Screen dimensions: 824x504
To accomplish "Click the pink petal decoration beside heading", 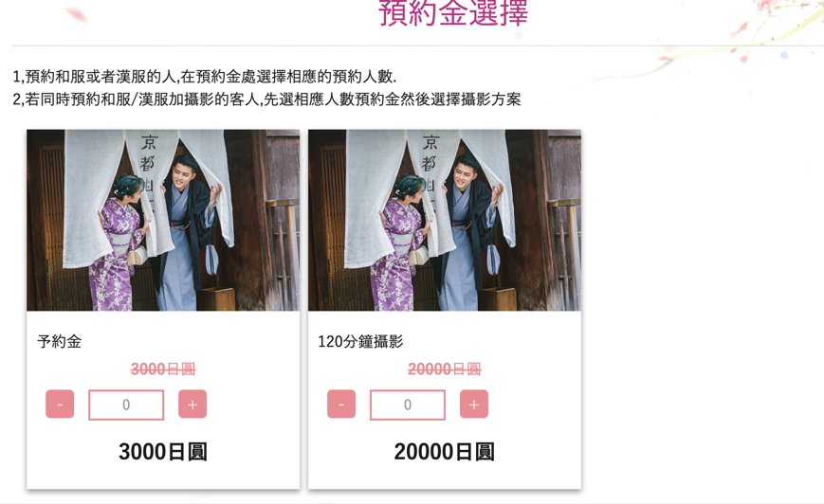I will 77,14.
